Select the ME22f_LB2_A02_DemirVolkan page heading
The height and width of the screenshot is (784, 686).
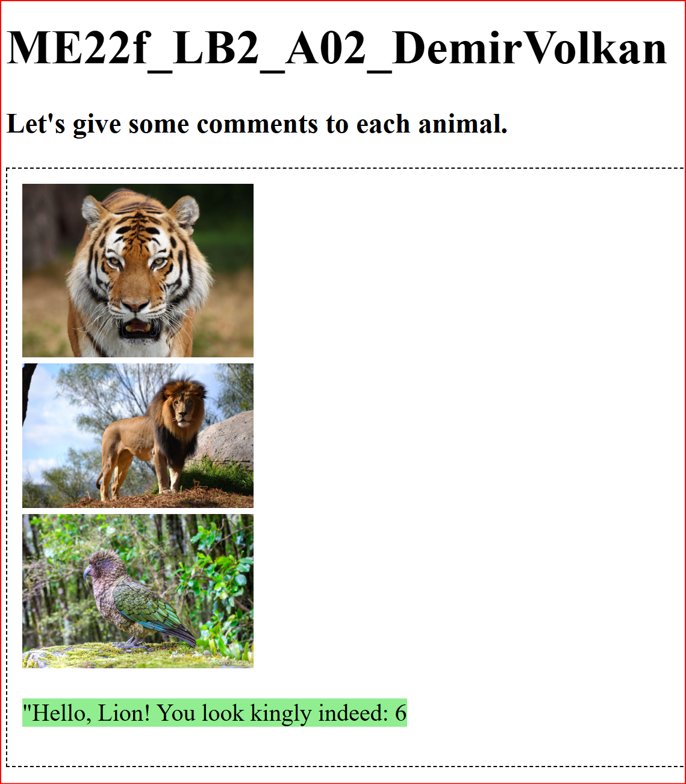pyautogui.click(x=337, y=48)
